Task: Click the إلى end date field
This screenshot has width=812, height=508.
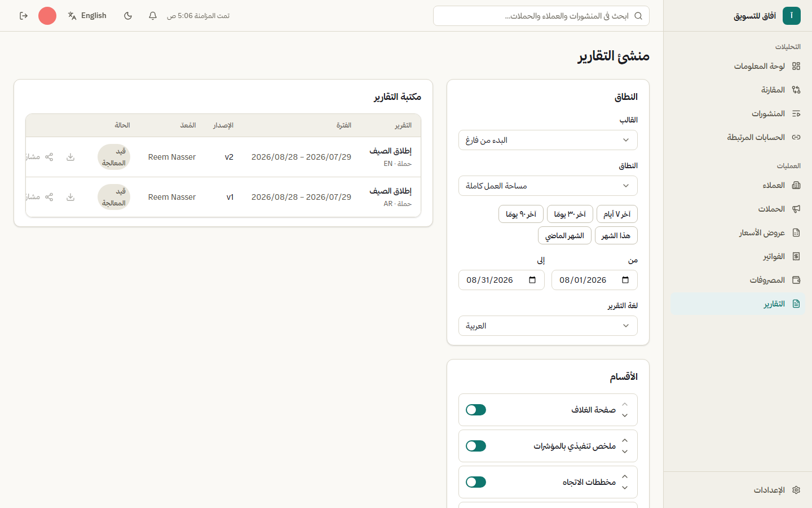Action: click(501, 280)
